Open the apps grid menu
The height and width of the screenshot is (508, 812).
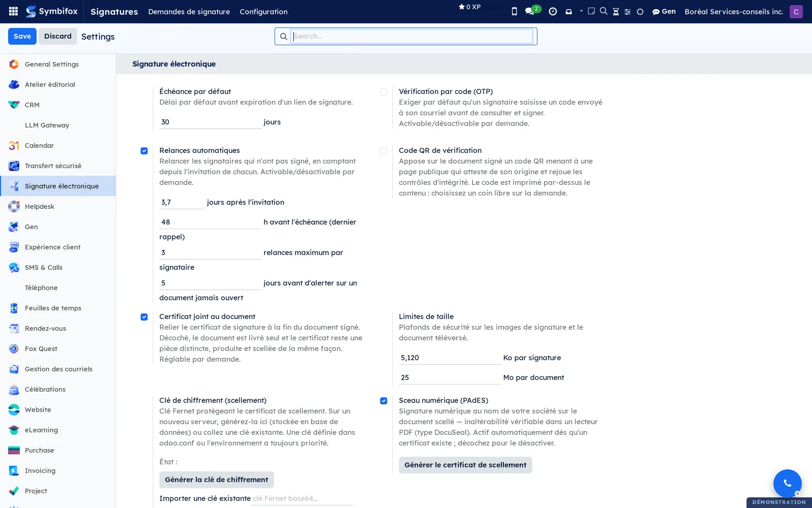pyautogui.click(x=14, y=11)
